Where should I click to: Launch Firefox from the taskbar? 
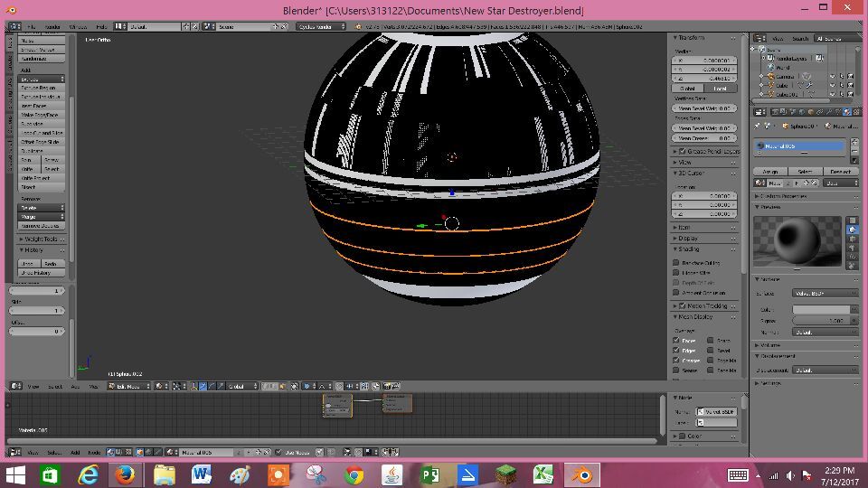coord(125,474)
